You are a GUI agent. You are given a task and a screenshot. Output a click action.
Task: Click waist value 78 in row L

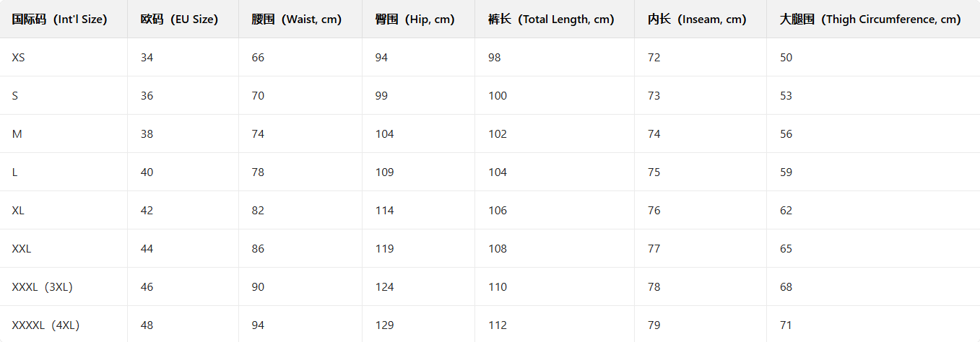[258, 172]
